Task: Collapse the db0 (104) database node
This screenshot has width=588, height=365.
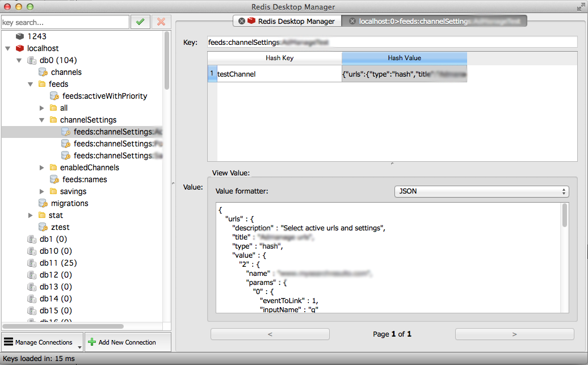Action: pyautogui.click(x=19, y=60)
